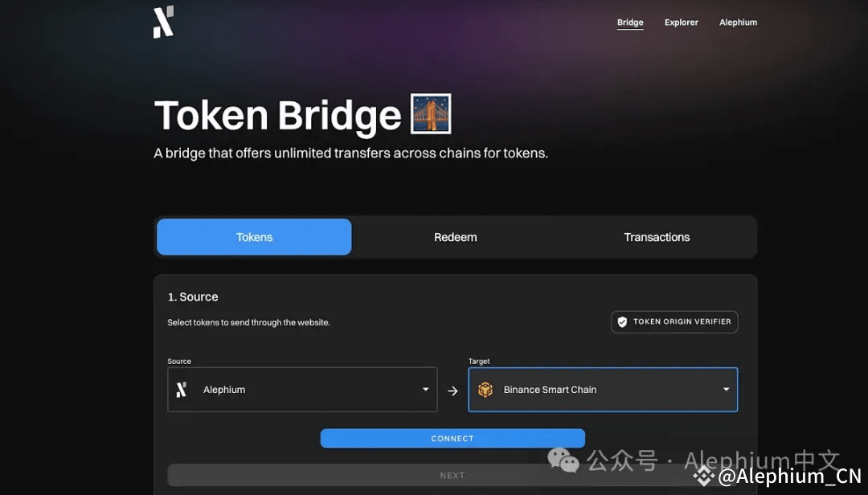Select the Tokens tab
Image resolution: width=868 pixels, height=495 pixels.
click(x=254, y=237)
